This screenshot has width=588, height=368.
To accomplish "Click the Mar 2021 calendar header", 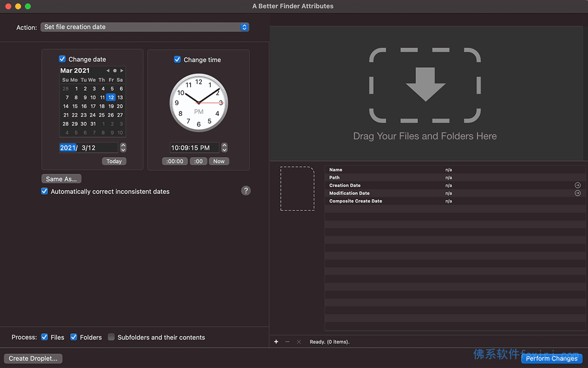I will [75, 71].
